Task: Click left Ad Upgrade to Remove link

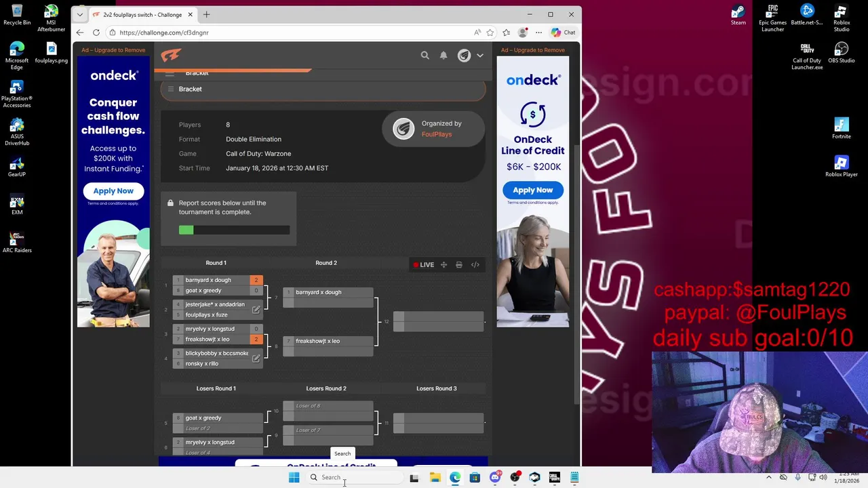Action: point(113,50)
